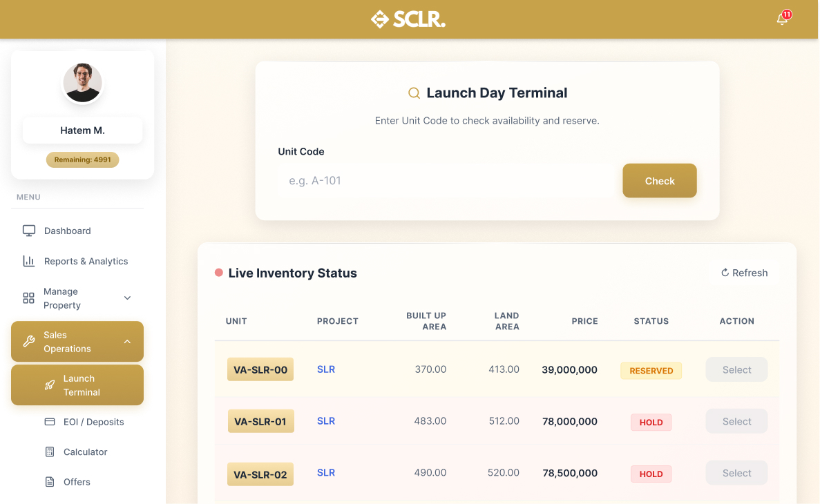Click the Reports & Analytics chart icon
The image size is (820, 504).
pos(29,261)
